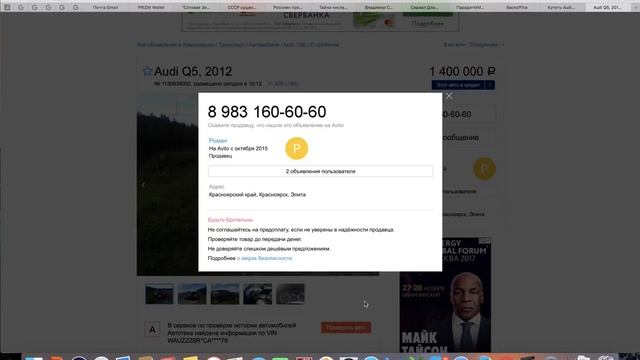
Task: Click the Autoteka 'A' icon
Action: click(x=152, y=329)
